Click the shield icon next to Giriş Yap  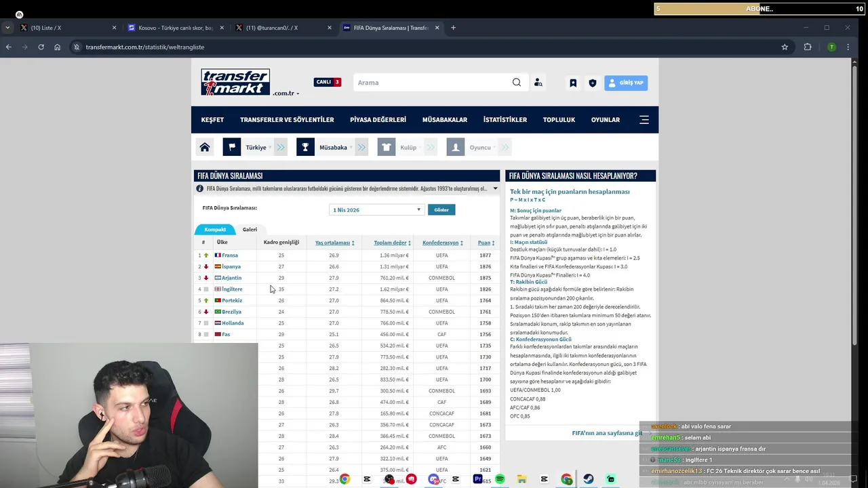point(592,83)
